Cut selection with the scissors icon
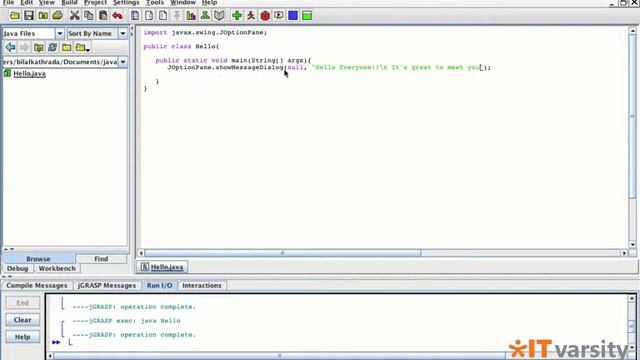This screenshot has height=360, width=640. [74, 16]
